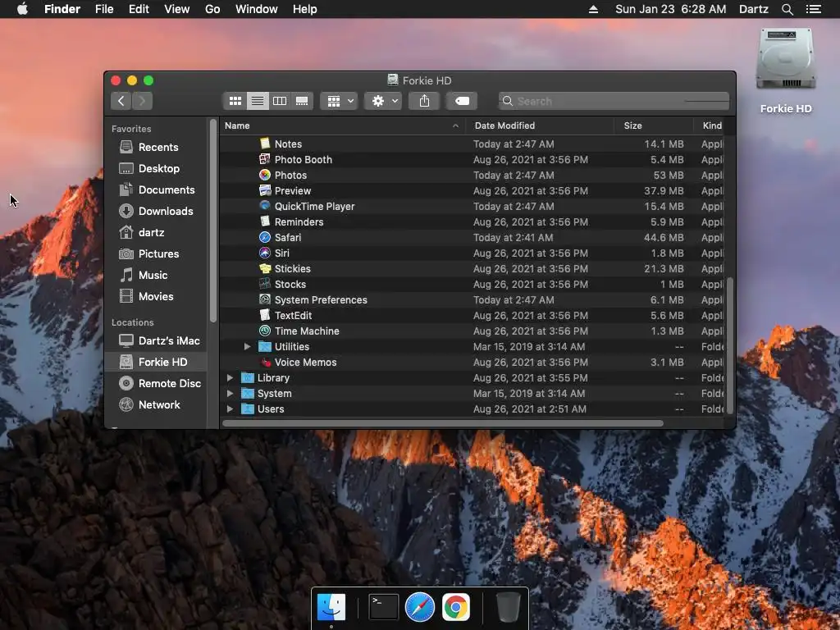The height and width of the screenshot is (630, 840).
Task: Select Network in Locations
Action: point(156,405)
